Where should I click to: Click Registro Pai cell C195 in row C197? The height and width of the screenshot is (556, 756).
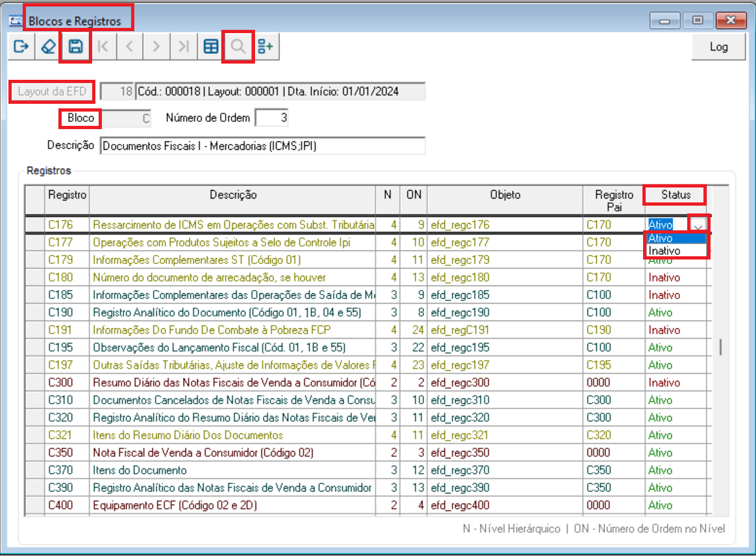click(x=614, y=365)
